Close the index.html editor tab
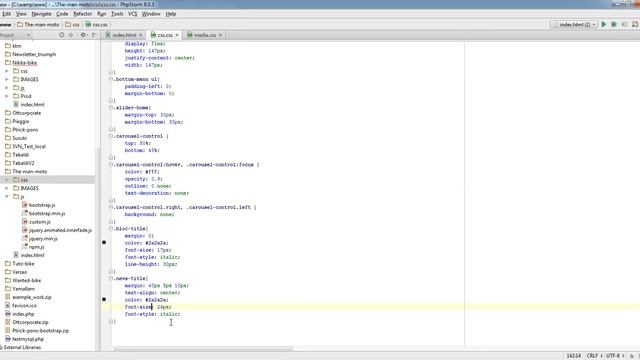640x360 pixels. pos(140,35)
